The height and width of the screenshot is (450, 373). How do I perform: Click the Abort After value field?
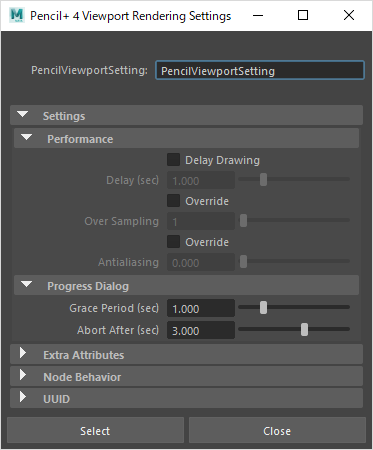click(x=201, y=330)
